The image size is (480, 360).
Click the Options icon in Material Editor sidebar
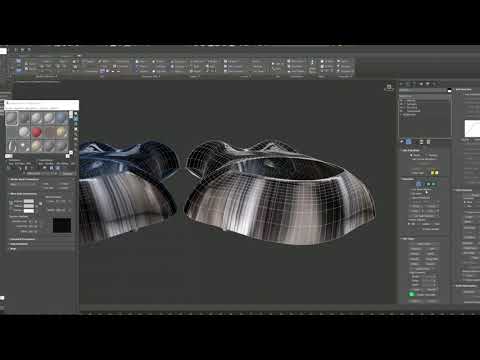(76, 144)
